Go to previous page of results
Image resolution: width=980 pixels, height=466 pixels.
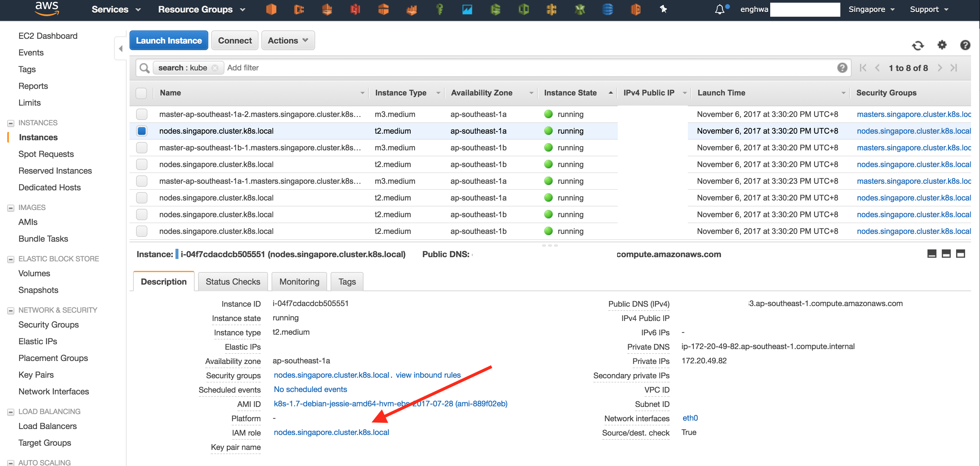click(877, 68)
